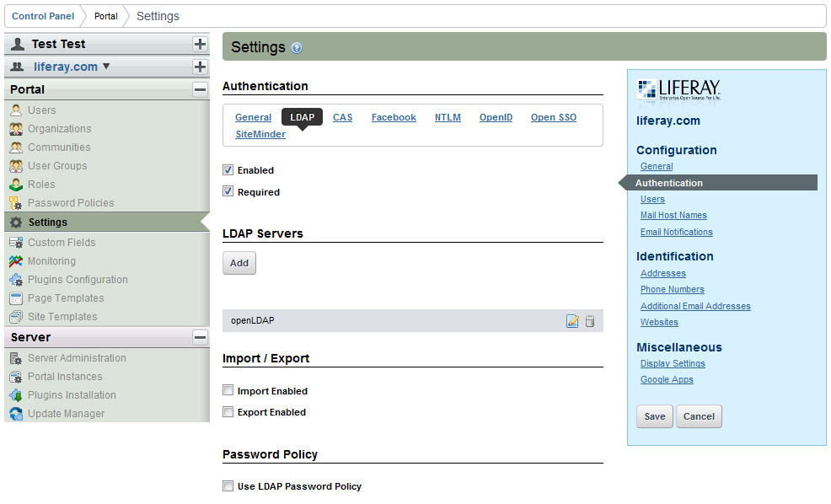Collapse the Portal section panel
The height and width of the screenshot is (504, 831).
pos(200,89)
